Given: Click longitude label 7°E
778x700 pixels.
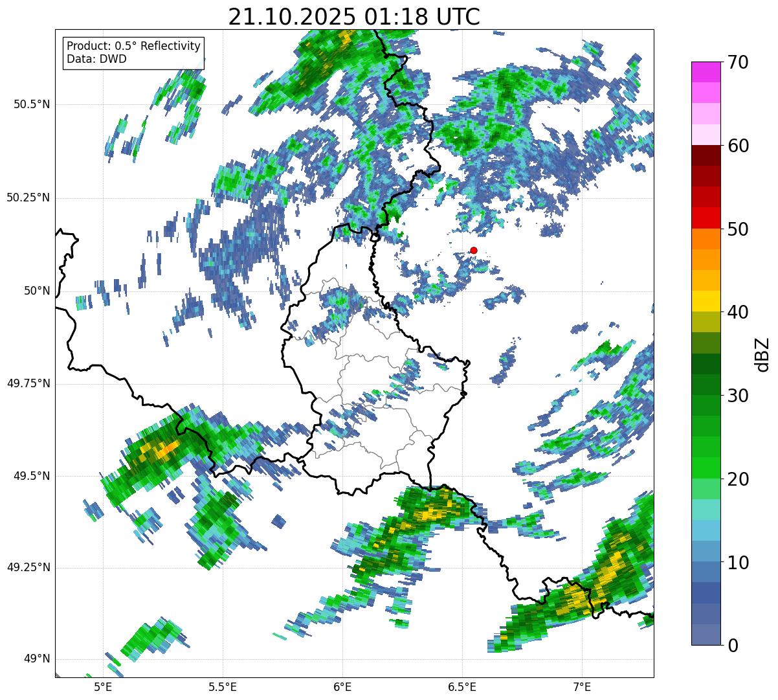Looking at the screenshot, I should (582, 686).
